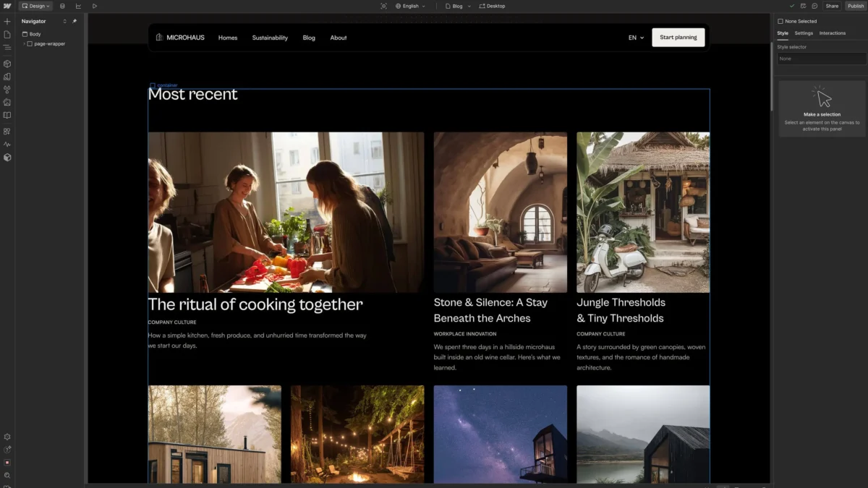This screenshot has width=868, height=488.
Task: Open the Design mode dropdown
Action: pos(35,6)
